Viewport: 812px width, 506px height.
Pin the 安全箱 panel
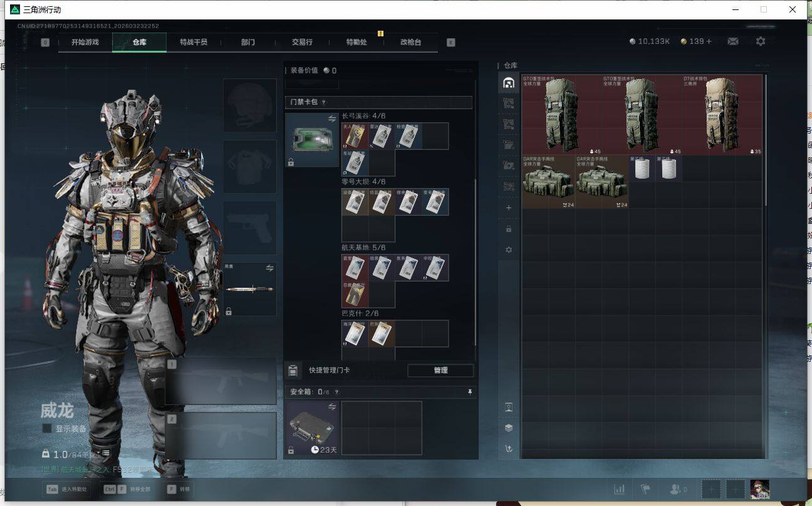coord(469,392)
